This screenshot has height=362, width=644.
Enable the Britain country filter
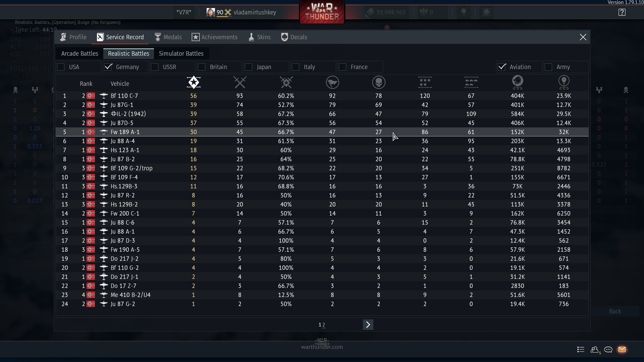[202, 67]
